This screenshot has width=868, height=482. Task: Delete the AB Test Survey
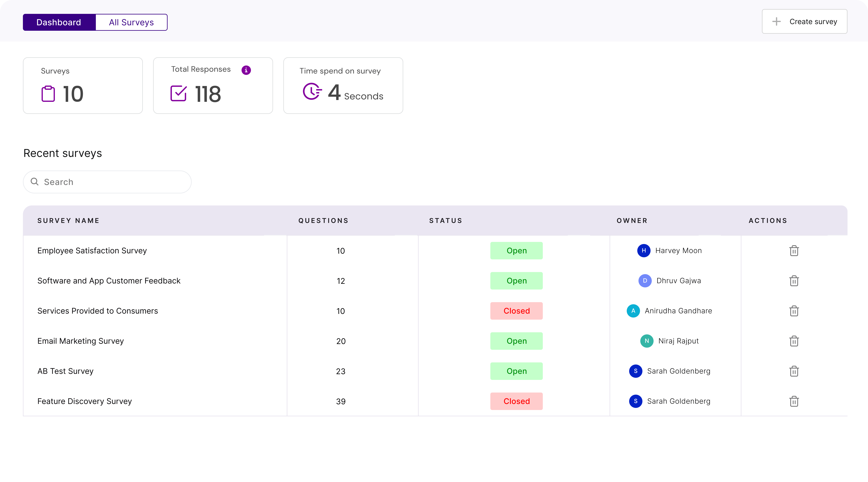[794, 371]
